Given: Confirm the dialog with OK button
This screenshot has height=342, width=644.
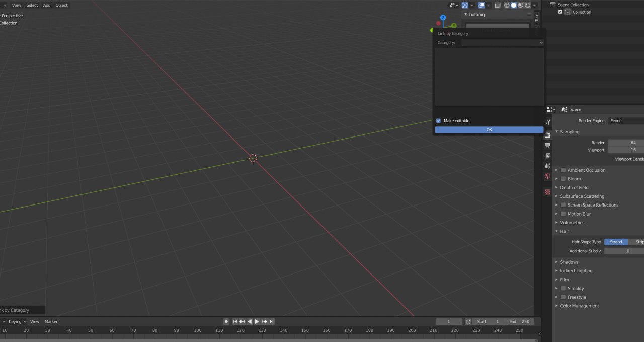Looking at the screenshot, I should 489,130.
